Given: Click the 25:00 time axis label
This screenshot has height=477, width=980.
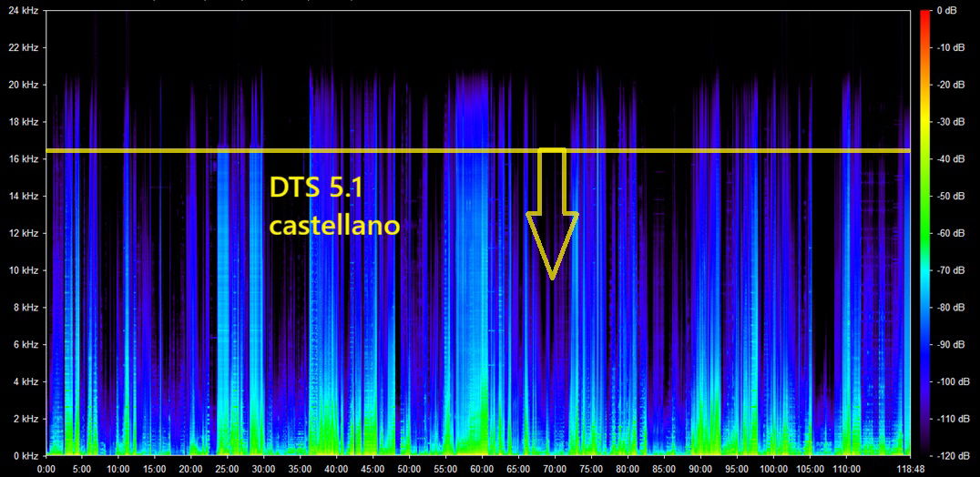Looking at the screenshot, I should pos(227,468).
